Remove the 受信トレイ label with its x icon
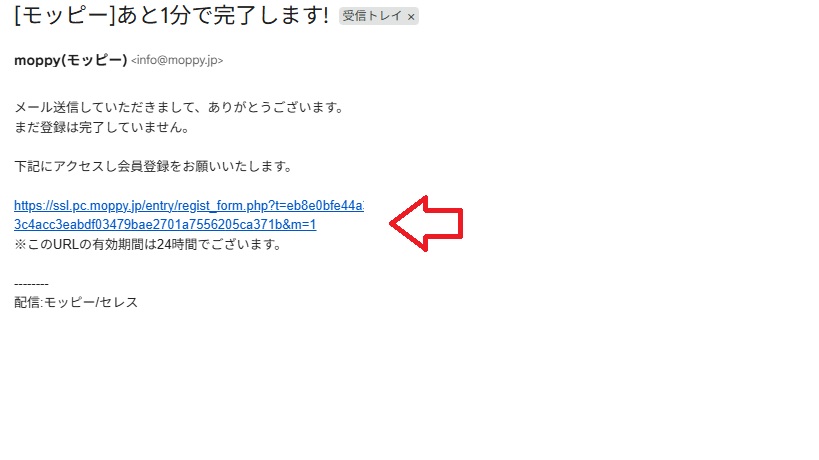Viewport: 819px width, 460px height. pos(411,17)
